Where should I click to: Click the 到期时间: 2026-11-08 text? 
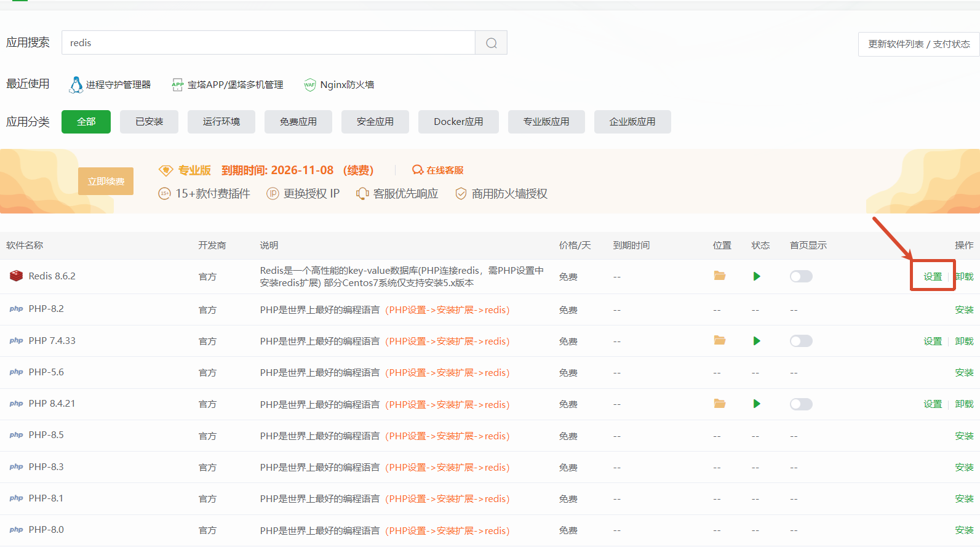point(277,170)
